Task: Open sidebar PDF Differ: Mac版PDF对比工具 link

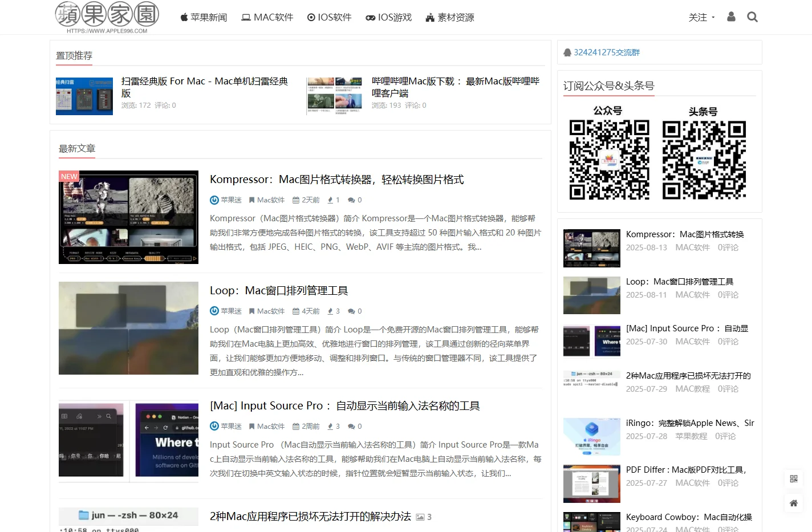Action: (687, 470)
